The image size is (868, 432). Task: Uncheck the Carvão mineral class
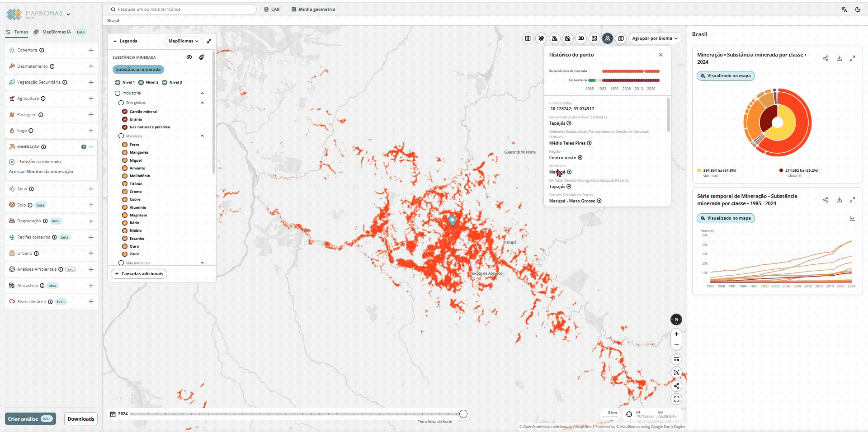[x=125, y=112]
